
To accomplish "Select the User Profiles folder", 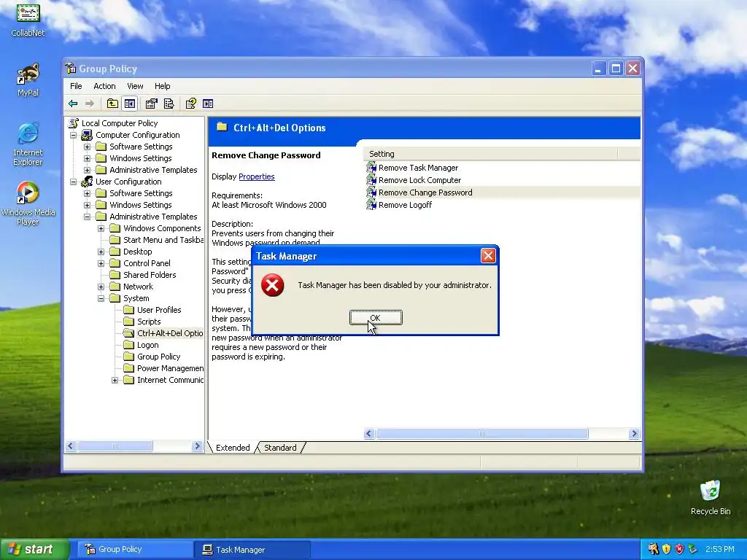I will (152, 310).
